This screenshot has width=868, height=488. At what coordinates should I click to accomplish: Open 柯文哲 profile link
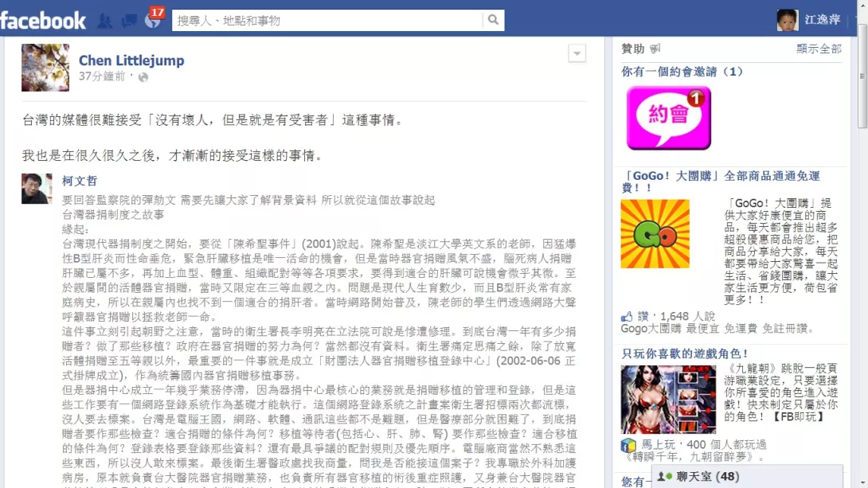point(79,181)
